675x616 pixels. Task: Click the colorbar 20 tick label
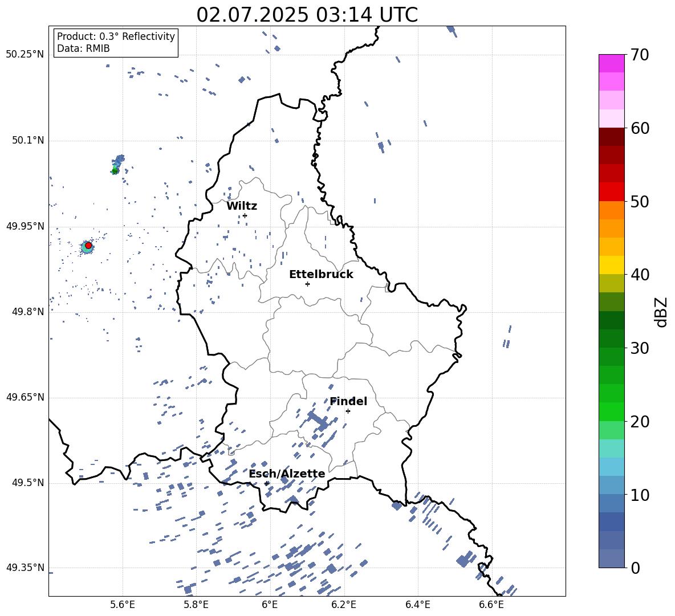tap(640, 421)
